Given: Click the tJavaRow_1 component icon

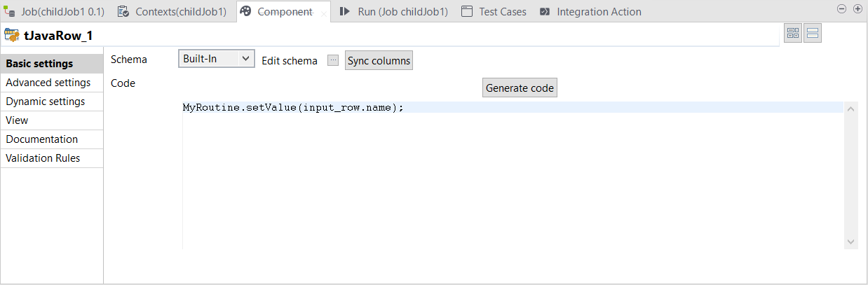Looking at the screenshot, I should tap(12, 35).
